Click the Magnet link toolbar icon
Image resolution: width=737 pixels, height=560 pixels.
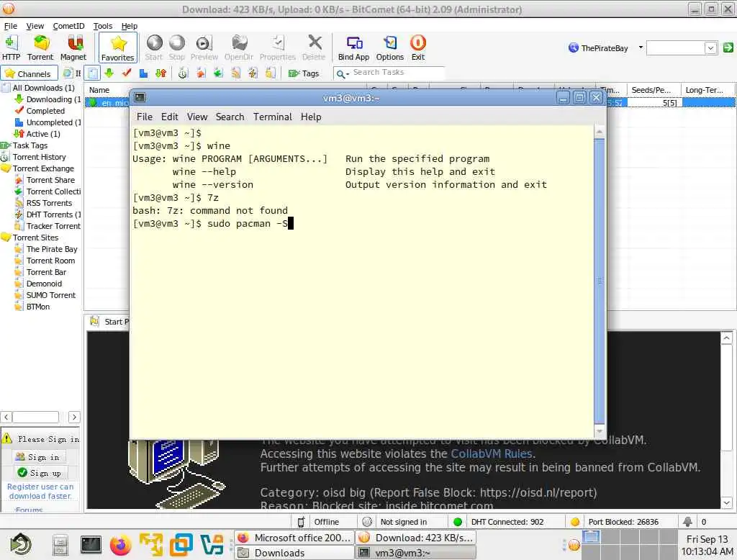pos(73,48)
